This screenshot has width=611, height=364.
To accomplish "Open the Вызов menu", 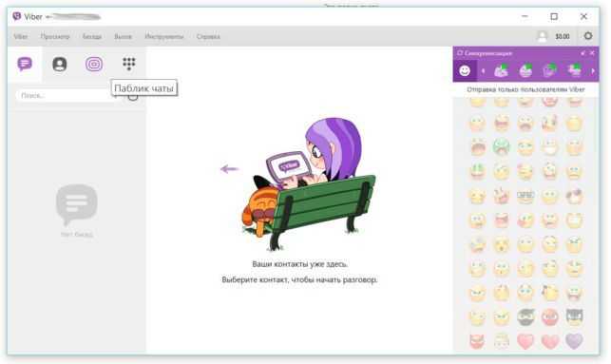I will click(x=123, y=37).
